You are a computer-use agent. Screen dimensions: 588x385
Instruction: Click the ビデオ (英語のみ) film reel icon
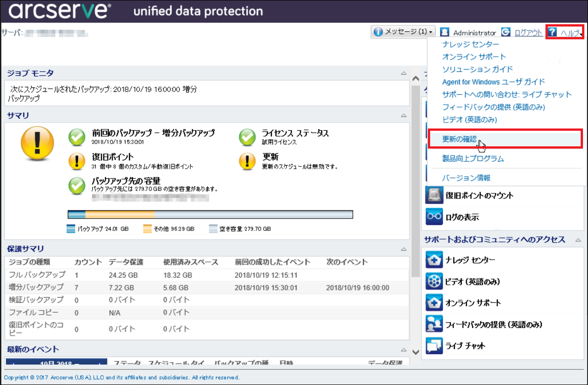point(434,281)
